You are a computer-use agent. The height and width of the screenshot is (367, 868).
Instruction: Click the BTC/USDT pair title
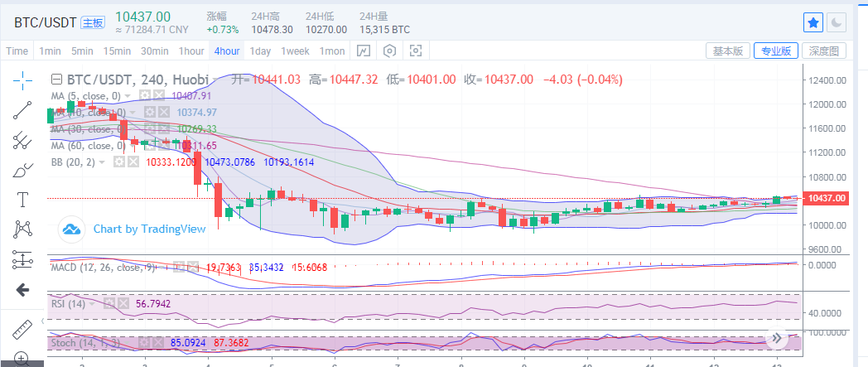click(46, 23)
